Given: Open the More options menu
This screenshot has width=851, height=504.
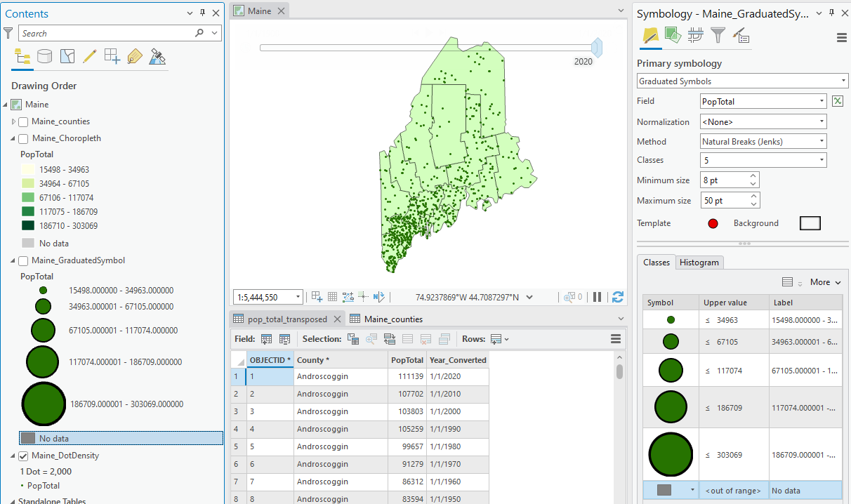Looking at the screenshot, I should pyautogui.click(x=824, y=282).
